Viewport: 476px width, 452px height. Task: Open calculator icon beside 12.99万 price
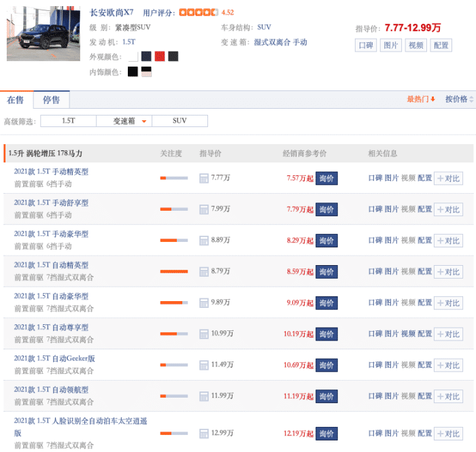click(204, 434)
